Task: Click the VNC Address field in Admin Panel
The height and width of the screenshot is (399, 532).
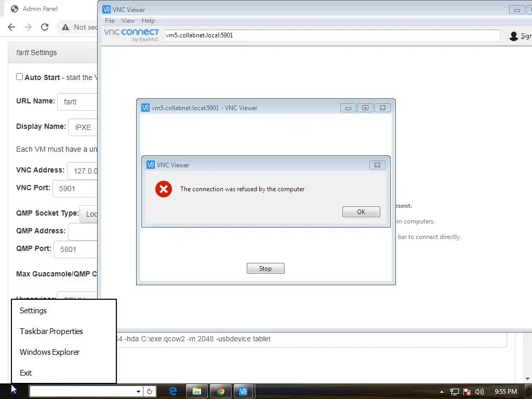Action: pos(83,171)
